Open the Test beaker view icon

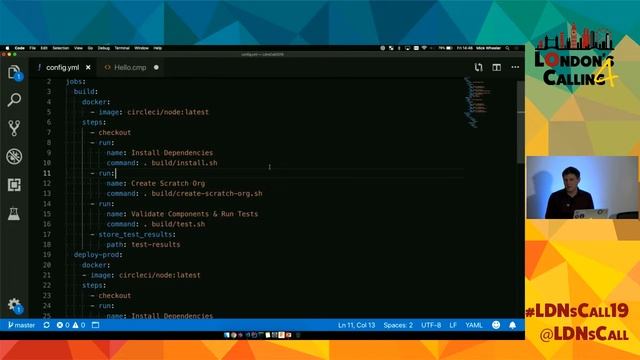(14, 213)
